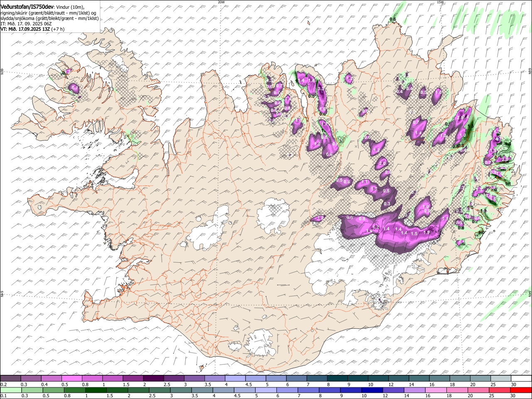Viewport: 532px width, 399px height.
Task: Click the violet 12 swatch, lower legend row
Action: tap(393, 390)
